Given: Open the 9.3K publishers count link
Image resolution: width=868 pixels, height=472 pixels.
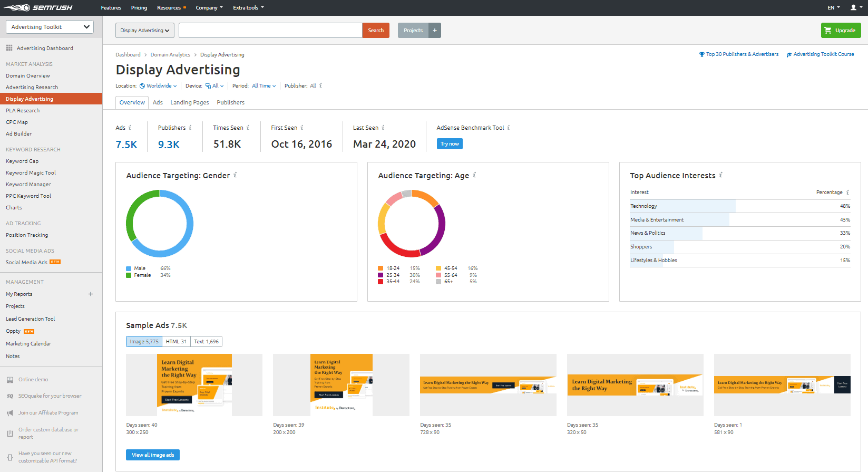Looking at the screenshot, I should pos(169,145).
